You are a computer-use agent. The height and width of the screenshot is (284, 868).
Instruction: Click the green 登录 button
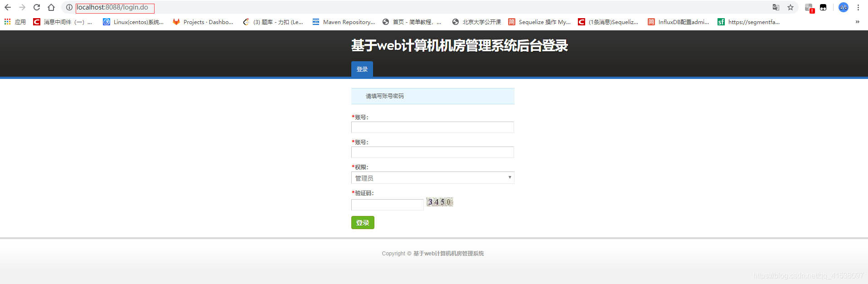pyautogui.click(x=363, y=223)
